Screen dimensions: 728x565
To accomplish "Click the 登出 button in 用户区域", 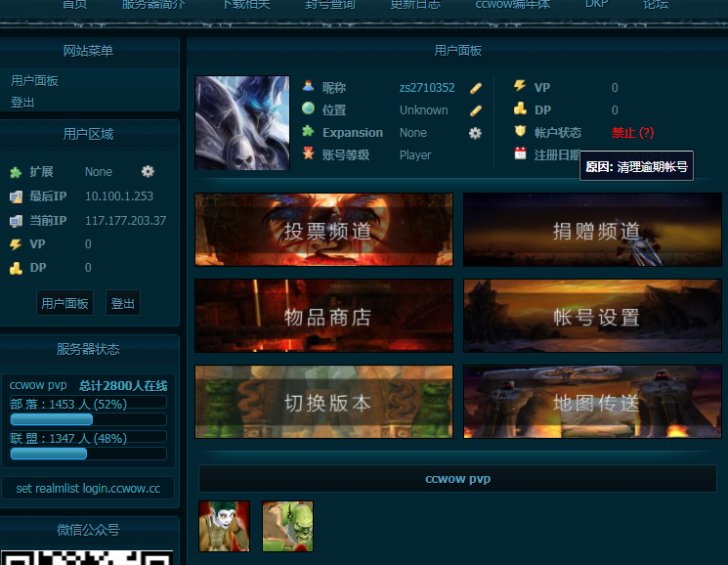I will tap(122, 303).
